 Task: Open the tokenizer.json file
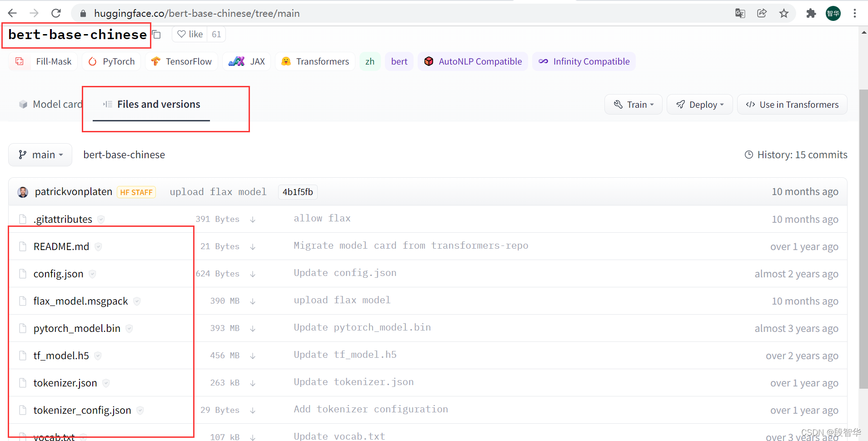[65, 383]
